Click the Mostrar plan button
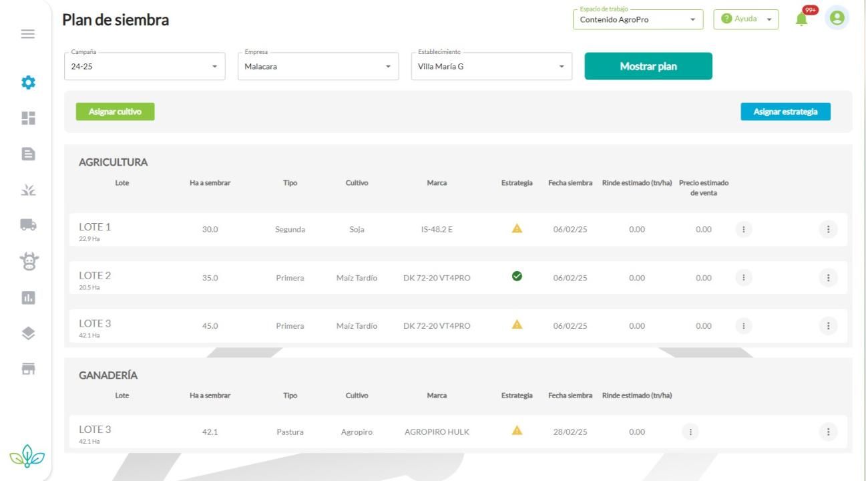 point(648,66)
